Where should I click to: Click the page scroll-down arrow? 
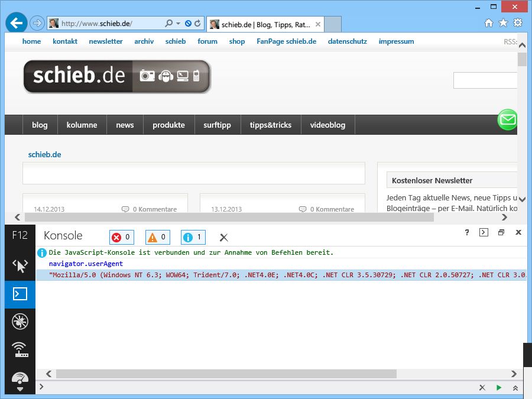point(522,199)
